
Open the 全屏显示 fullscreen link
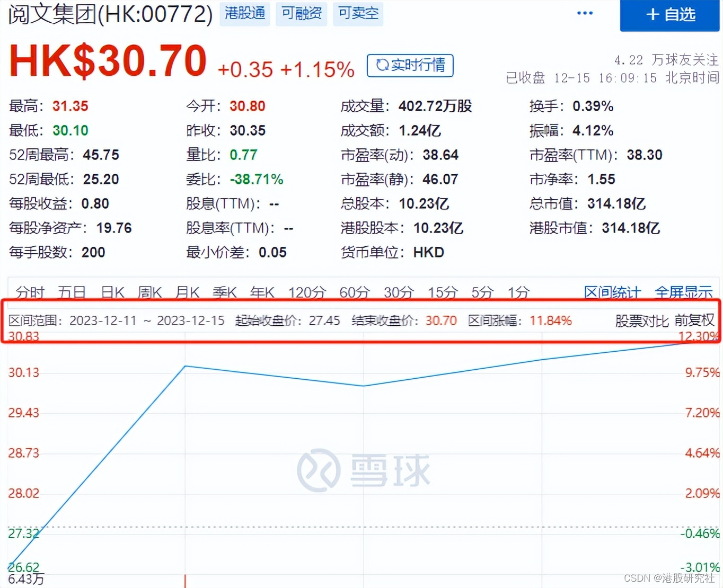[x=684, y=292]
